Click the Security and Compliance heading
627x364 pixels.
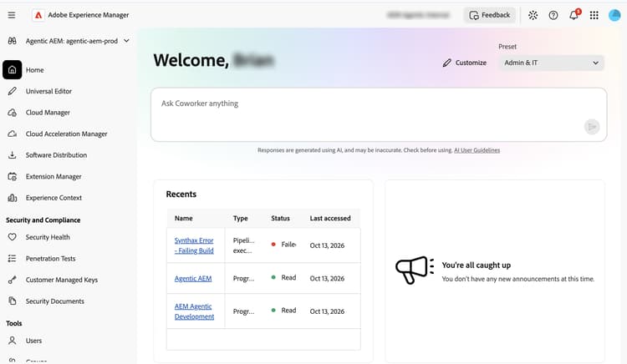[43, 220]
